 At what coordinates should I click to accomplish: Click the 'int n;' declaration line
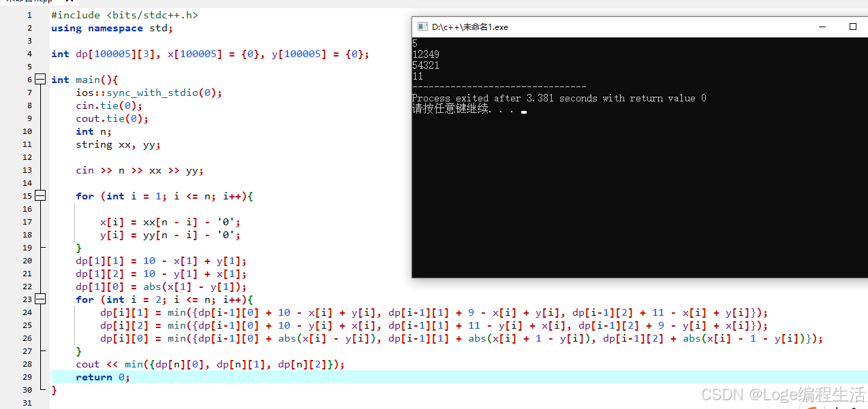[94, 131]
